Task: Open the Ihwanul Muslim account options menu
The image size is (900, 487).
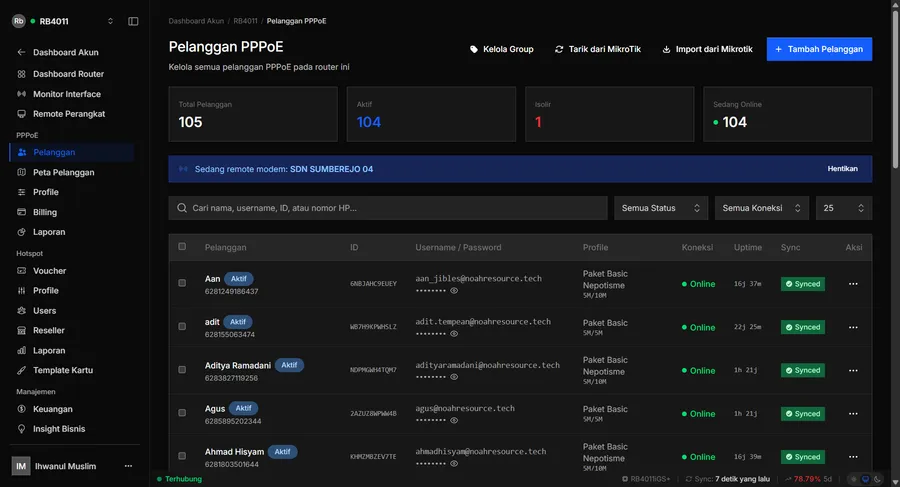Action: (x=129, y=466)
